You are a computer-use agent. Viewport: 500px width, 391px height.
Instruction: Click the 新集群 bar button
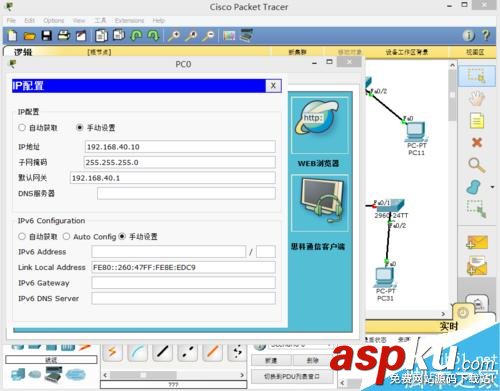click(297, 52)
